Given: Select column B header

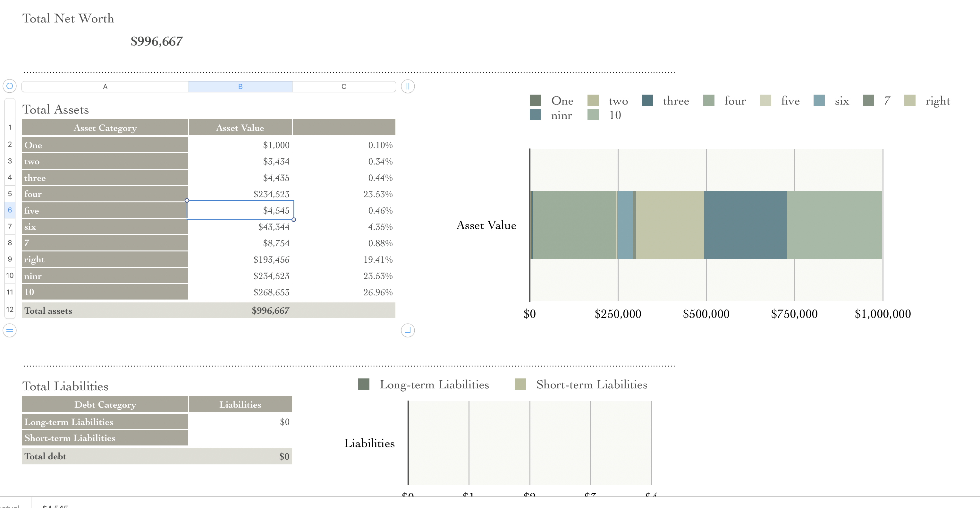Looking at the screenshot, I should (x=240, y=86).
